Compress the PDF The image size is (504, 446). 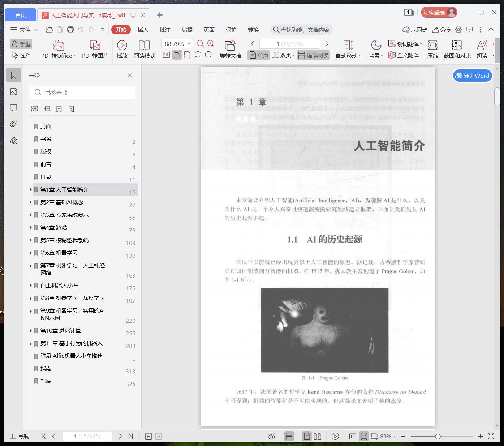coord(432,50)
